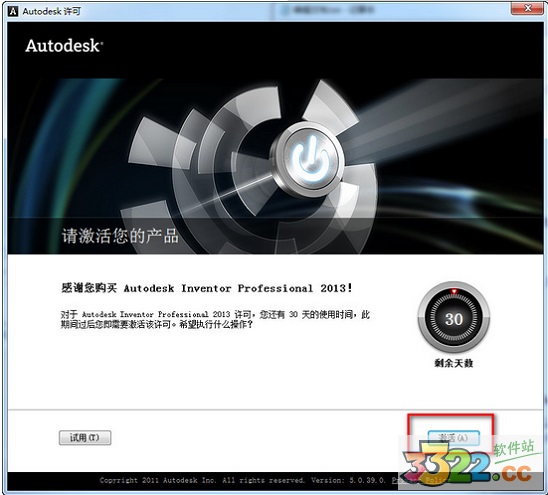Click the 试用(T) trial button
The image size is (548, 495).
tap(85, 437)
